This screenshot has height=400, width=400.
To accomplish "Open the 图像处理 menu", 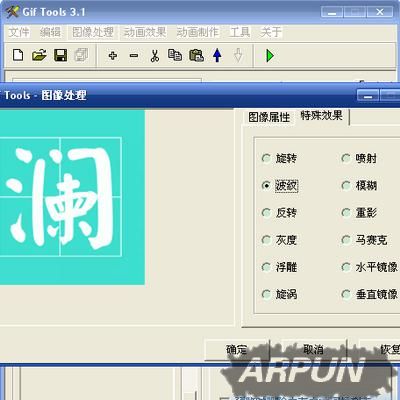I will click(93, 32).
